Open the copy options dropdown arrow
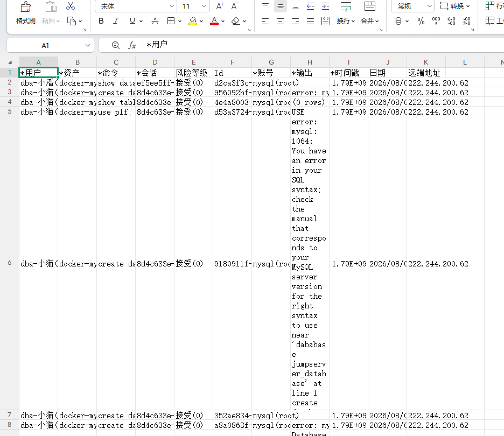The height and width of the screenshot is (436, 504). pos(80,21)
